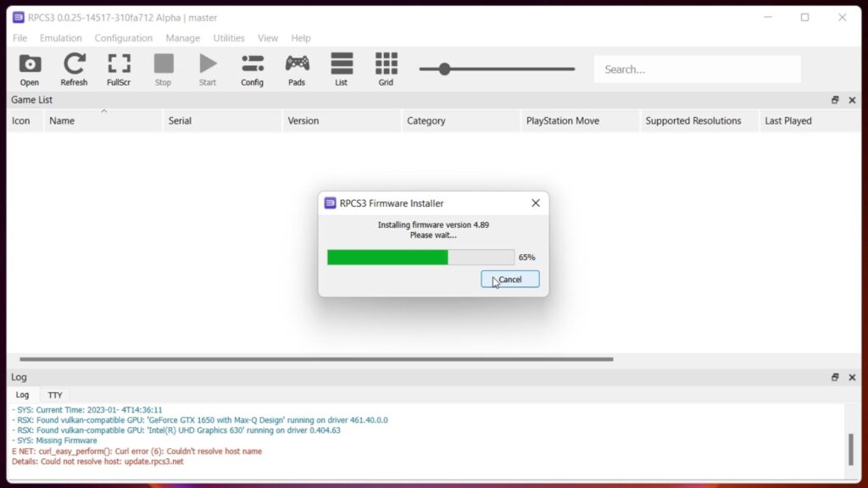Open the Config settings icon
The image size is (868, 488).
(x=252, y=69)
